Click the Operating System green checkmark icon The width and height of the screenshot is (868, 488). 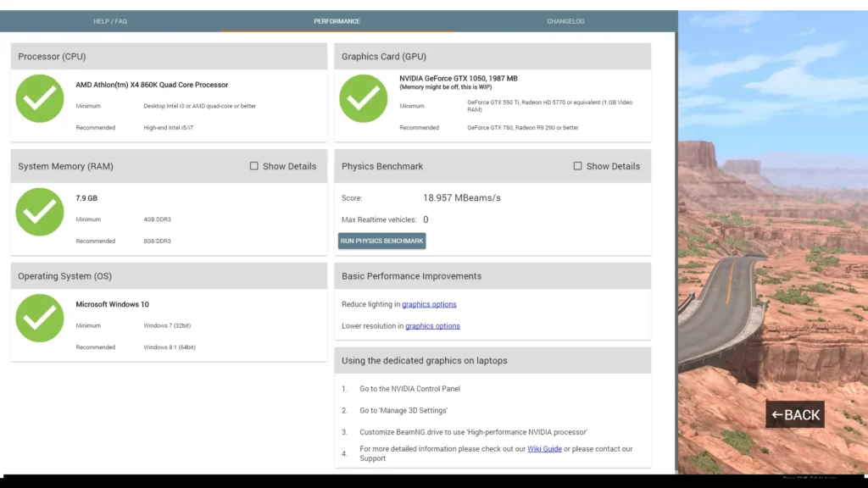pos(40,319)
